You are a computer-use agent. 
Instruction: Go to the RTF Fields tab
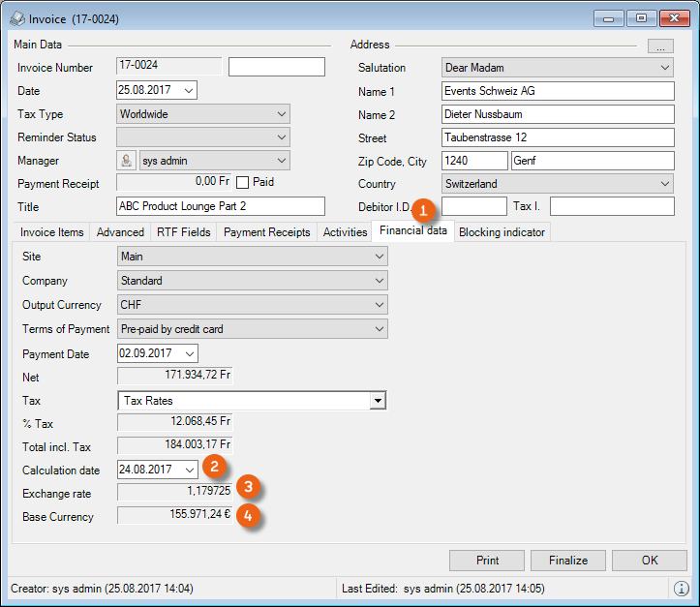tap(183, 232)
